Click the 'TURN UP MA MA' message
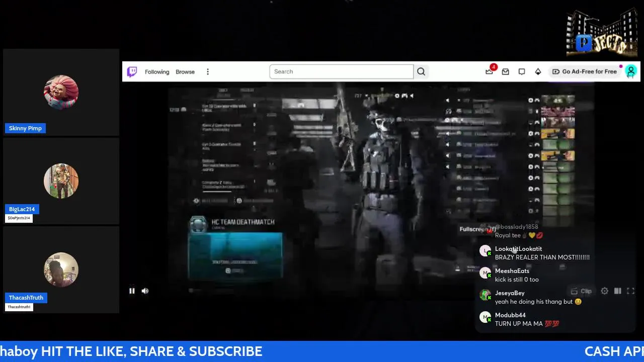Image resolution: width=644 pixels, height=362 pixels. point(527,324)
